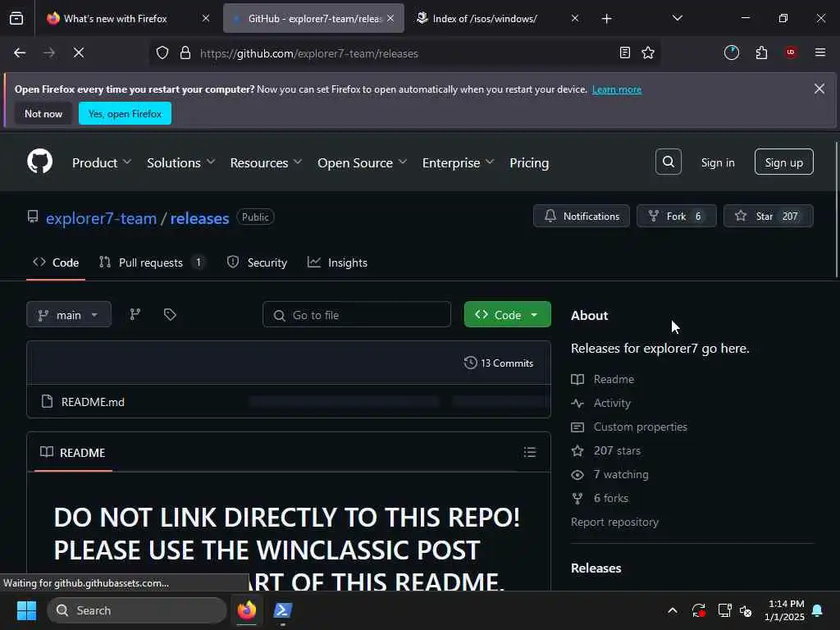The width and height of the screenshot is (840, 630).
Task: Click the uBlock Origin extension icon
Action: [791, 52]
